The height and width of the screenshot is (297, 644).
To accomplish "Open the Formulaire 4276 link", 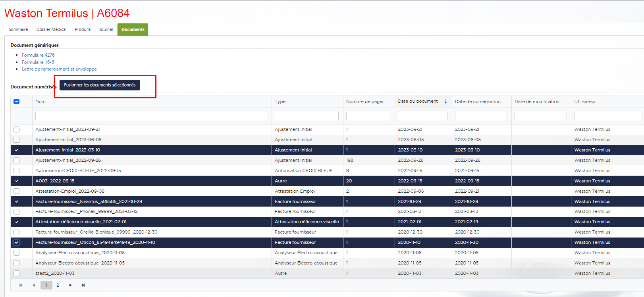I will (x=38, y=55).
